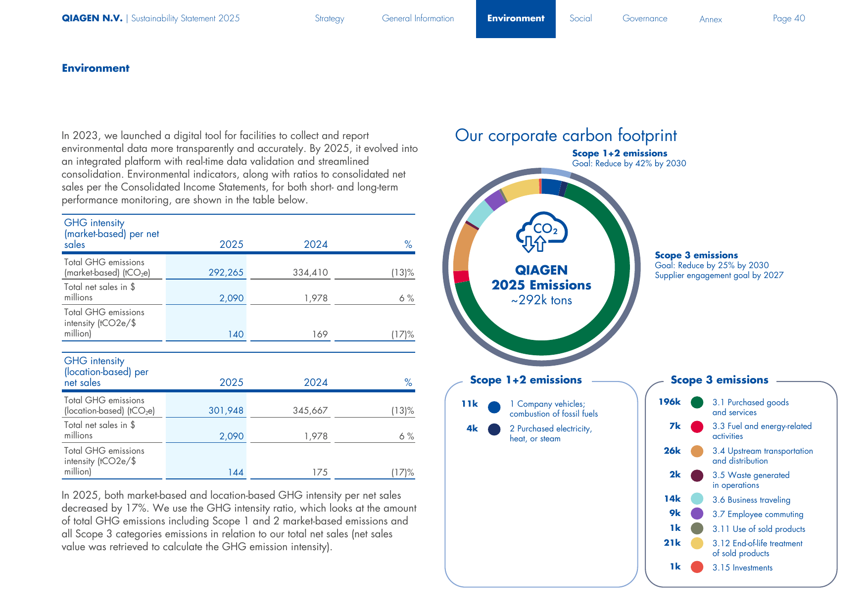Click 'Goal: Reduce by 42% by 2030' text
Viewport: 868px width, 614px height.
(629, 164)
